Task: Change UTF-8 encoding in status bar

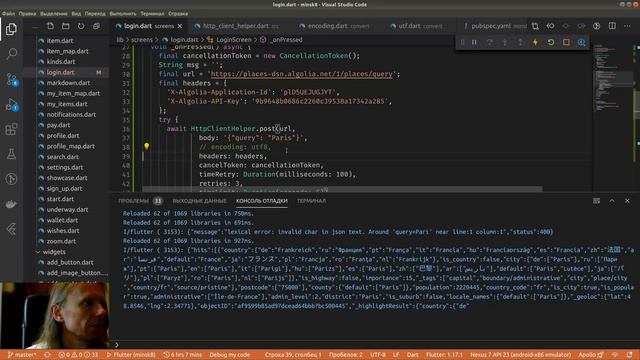Action: coord(378,355)
